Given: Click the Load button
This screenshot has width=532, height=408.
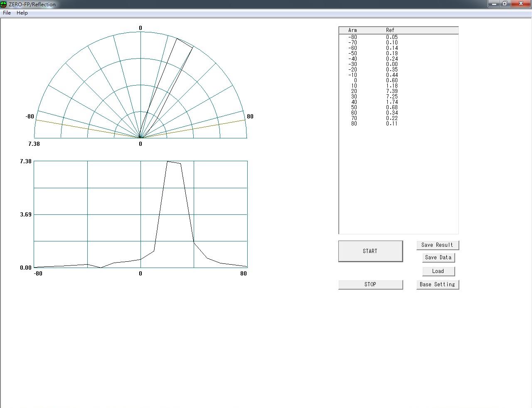Looking at the screenshot, I should (x=438, y=271).
